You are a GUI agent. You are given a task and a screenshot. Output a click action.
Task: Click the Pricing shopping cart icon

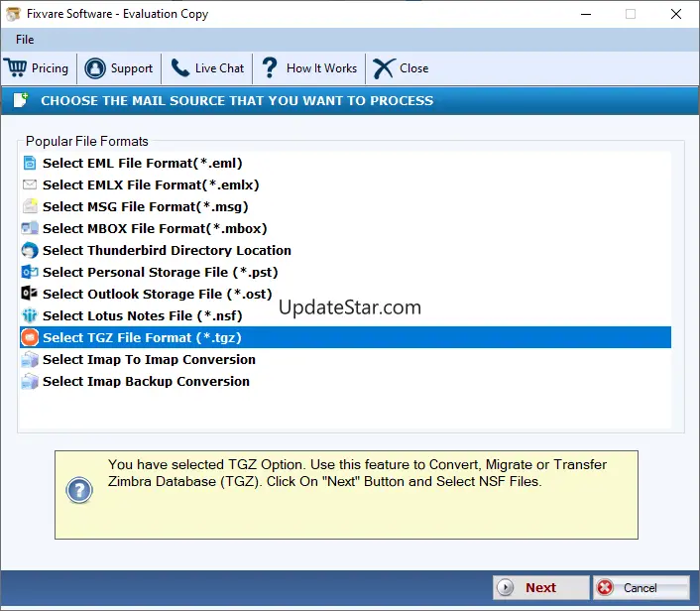point(16,67)
